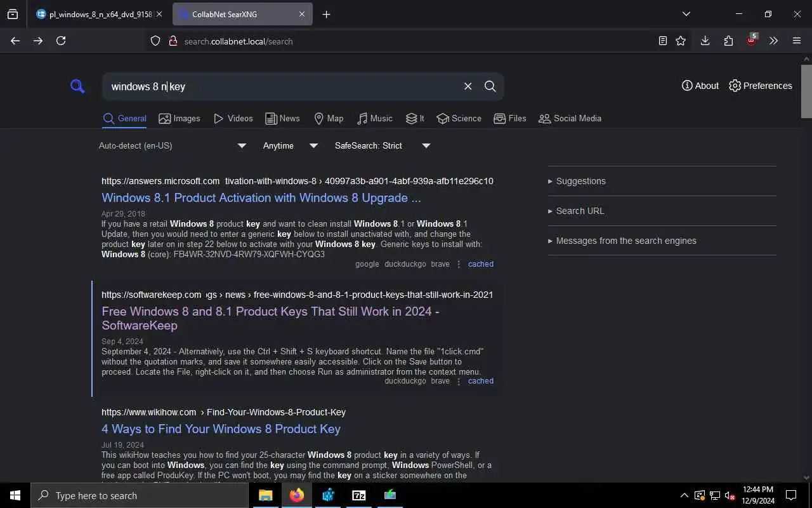This screenshot has width=812, height=508.
Task: Open the volume control in system tray
Action: [730, 495]
